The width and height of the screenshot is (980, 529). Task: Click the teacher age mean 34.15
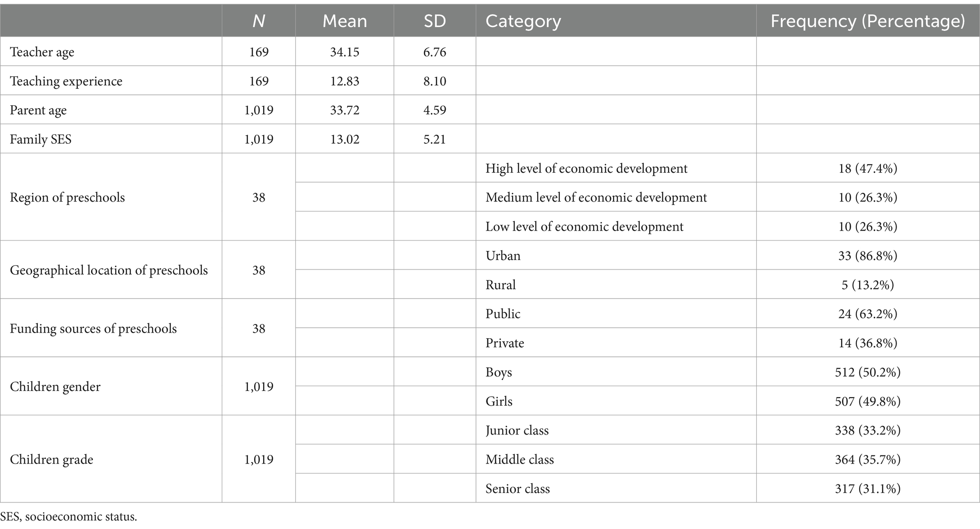pyautogui.click(x=345, y=52)
